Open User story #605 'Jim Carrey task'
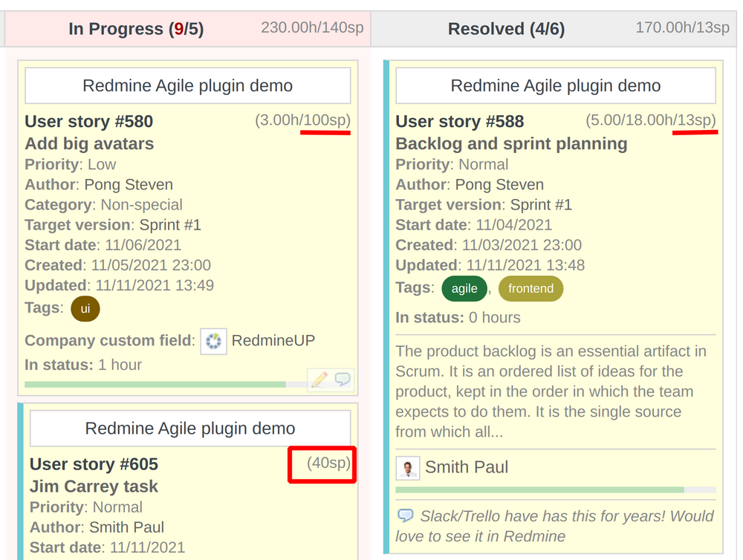Image resolution: width=743 pixels, height=560 pixels. pyautogui.click(x=94, y=464)
